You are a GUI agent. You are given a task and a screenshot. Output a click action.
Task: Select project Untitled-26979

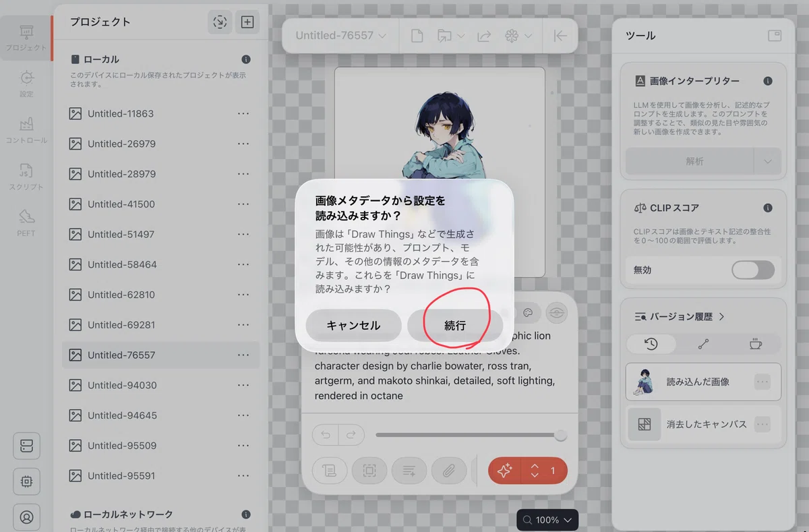click(160, 144)
